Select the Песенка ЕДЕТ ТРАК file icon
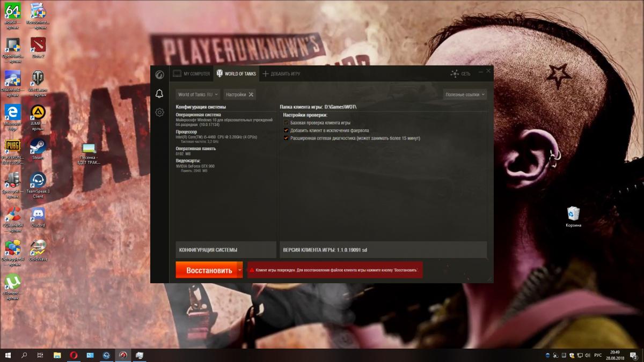 (x=89, y=153)
